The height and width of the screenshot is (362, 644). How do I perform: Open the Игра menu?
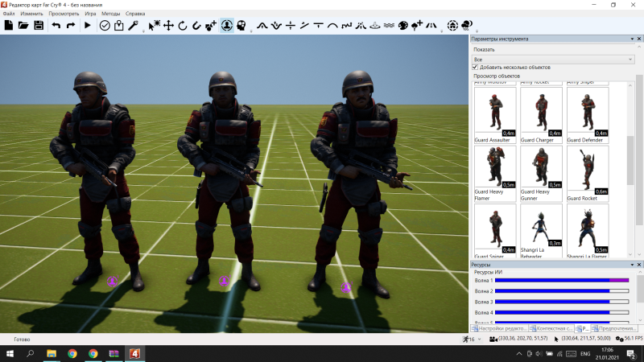90,14
